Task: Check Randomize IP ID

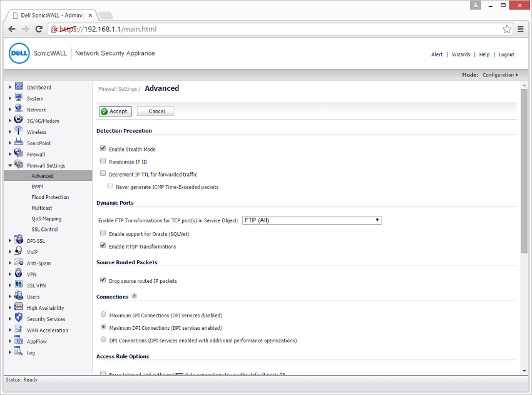Action: pyautogui.click(x=103, y=161)
